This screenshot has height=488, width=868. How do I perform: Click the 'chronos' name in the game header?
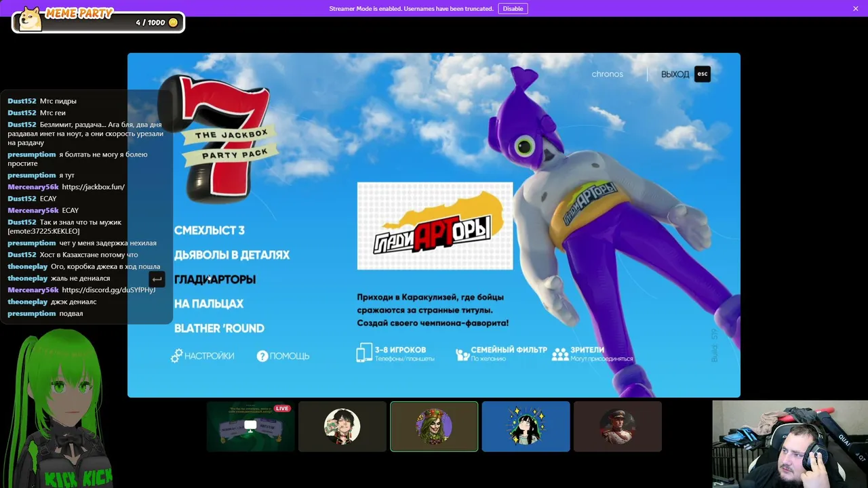tap(608, 74)
